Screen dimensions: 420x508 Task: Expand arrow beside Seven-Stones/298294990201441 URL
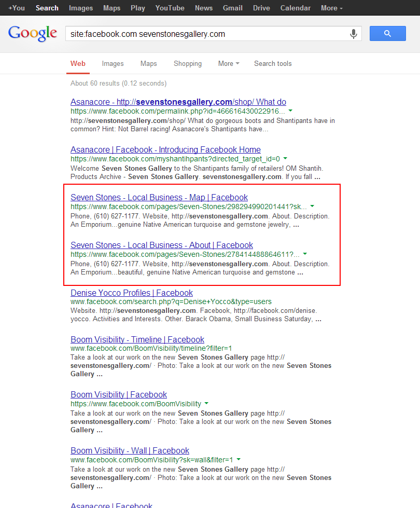click(x=312, y=206)
